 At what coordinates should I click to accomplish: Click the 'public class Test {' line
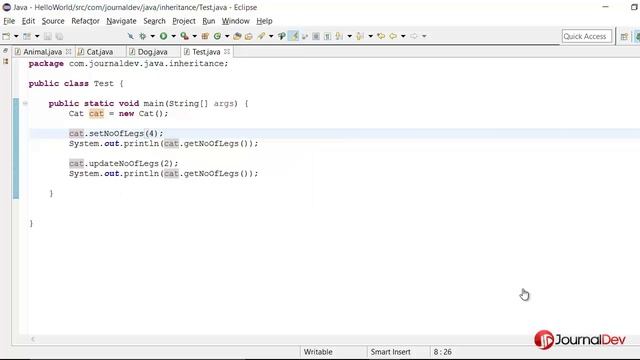(76, 84)
